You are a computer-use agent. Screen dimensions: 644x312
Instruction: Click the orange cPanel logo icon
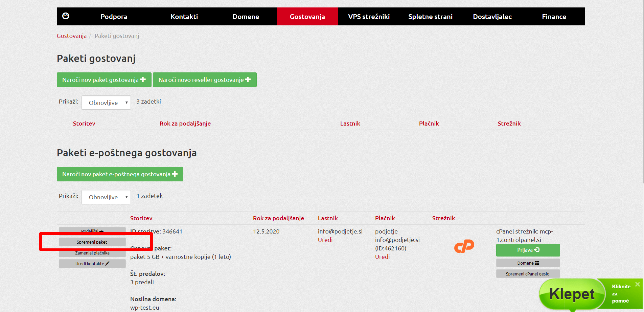(x=464, y=246)
